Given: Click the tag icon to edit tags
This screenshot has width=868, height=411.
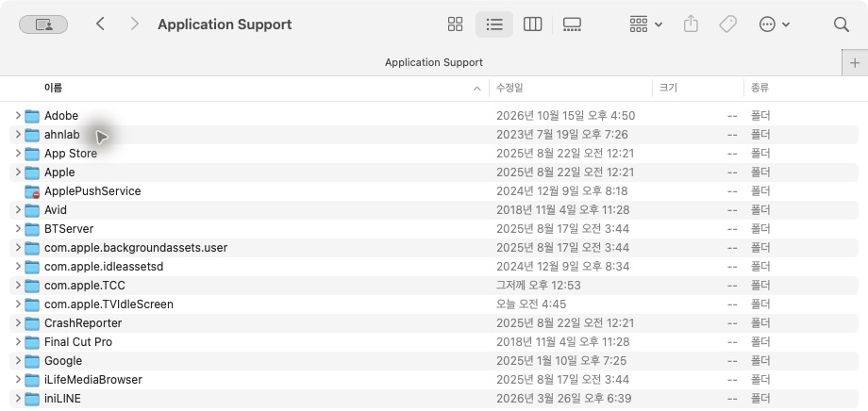Looking at the screenshot, I should [x=727, y=25].
